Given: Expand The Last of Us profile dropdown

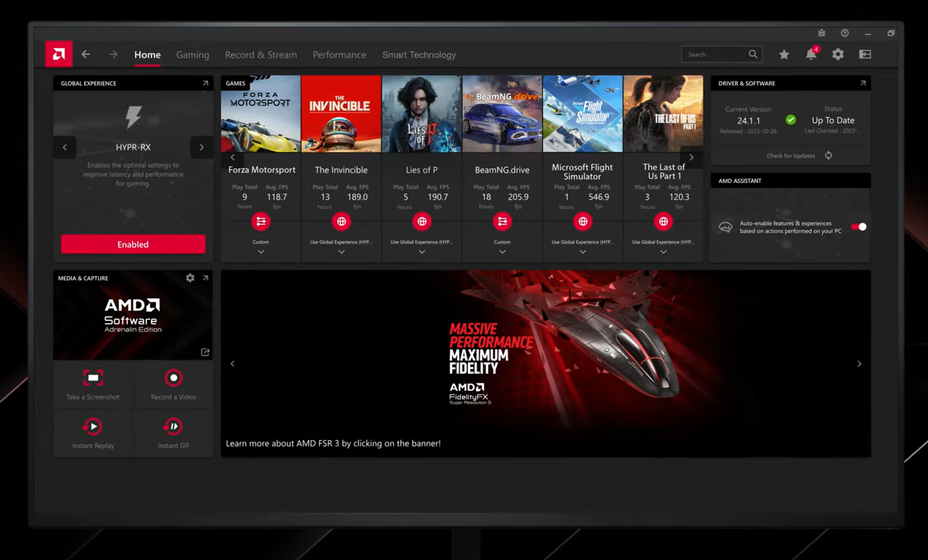Looking at the screenshot, I should pos(663,252).
